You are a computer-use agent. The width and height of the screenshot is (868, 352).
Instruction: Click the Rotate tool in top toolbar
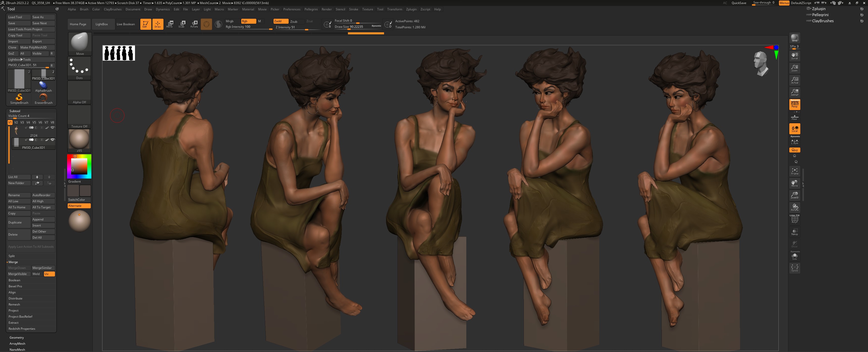[x=195, y=24]
